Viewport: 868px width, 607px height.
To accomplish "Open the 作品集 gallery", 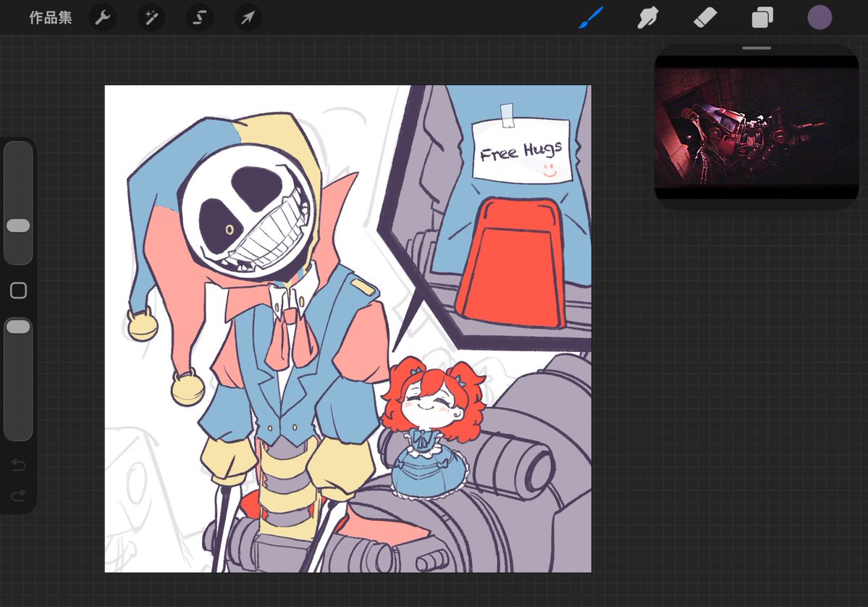I will click(x=51, y=17).
